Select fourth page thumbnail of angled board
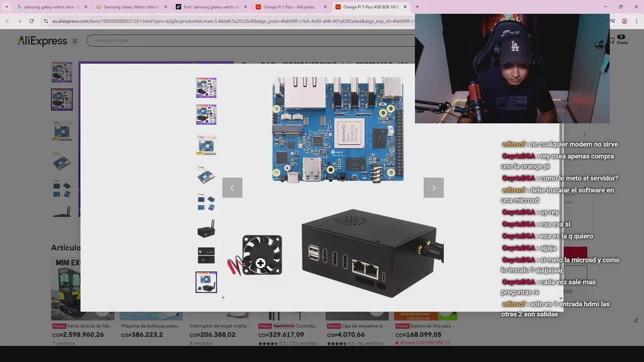 pos(62,161)
